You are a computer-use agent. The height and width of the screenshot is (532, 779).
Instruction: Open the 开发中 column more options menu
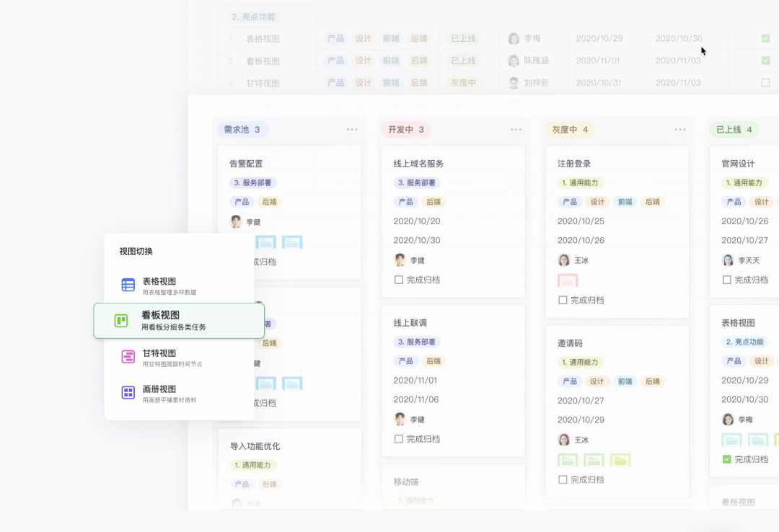(x=516, y=130)
